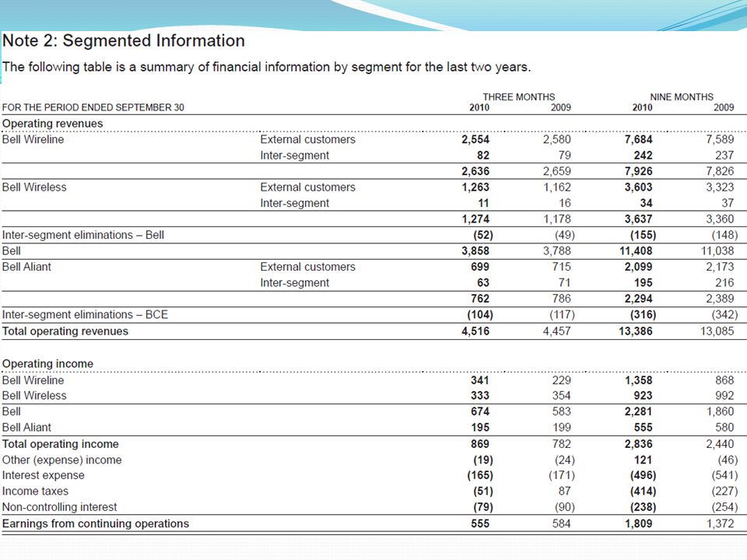The height and width of the screenshot is (560, 747).
Task: Click 'Bell Aliant' in Operating revenues section
Action: (26, 267)
